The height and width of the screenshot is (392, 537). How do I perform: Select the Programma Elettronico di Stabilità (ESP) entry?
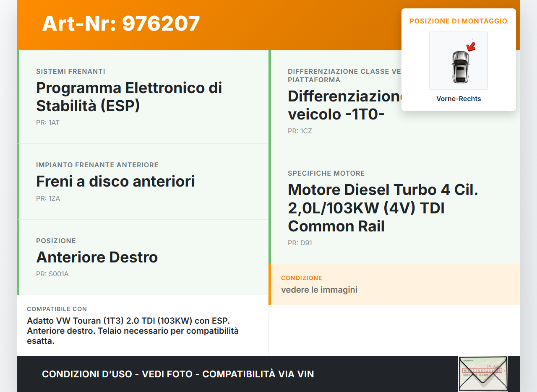tap(129, 97)
